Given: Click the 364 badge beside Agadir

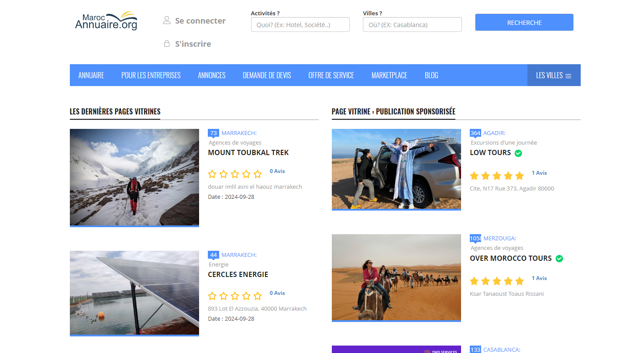Looking at the screenshot, I should pyautogui.click(x=475, y=133).
